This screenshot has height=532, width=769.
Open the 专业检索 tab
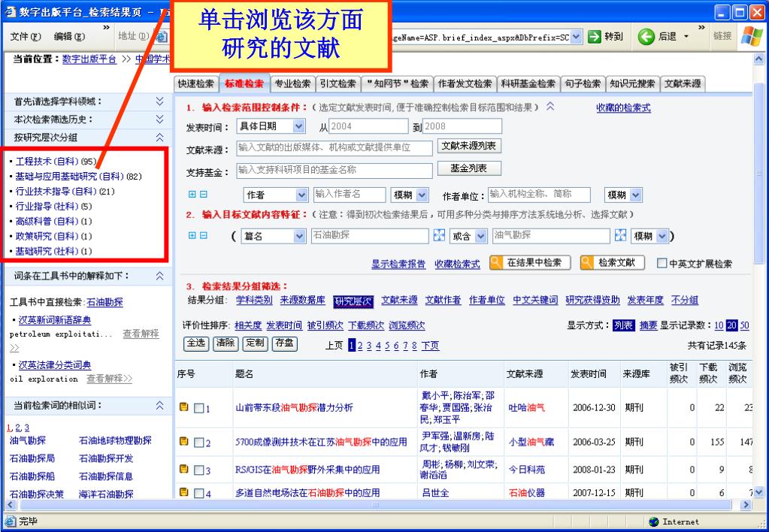[x=292, y=84]
